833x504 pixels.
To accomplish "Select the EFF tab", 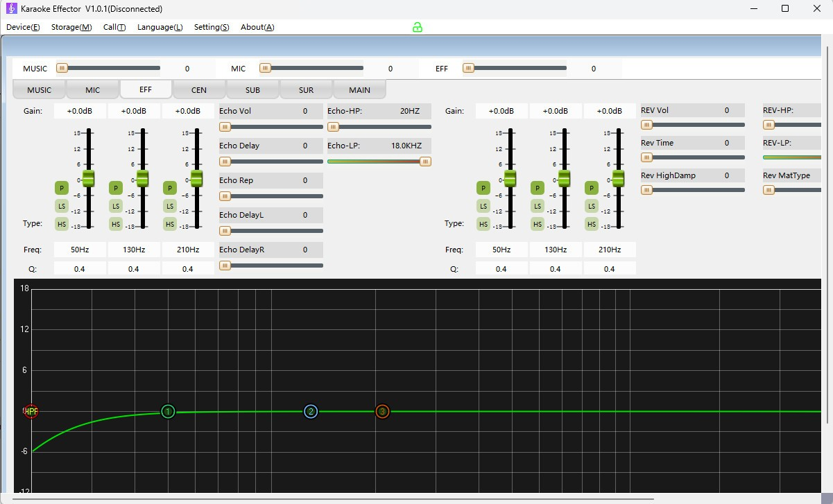I will (x=146, y=89).
